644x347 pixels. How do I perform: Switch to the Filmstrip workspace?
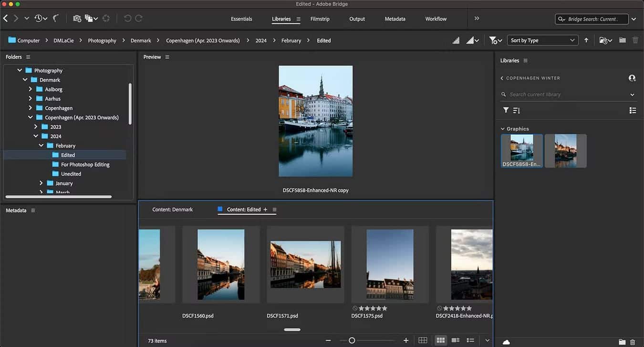[x=320, y=19]
